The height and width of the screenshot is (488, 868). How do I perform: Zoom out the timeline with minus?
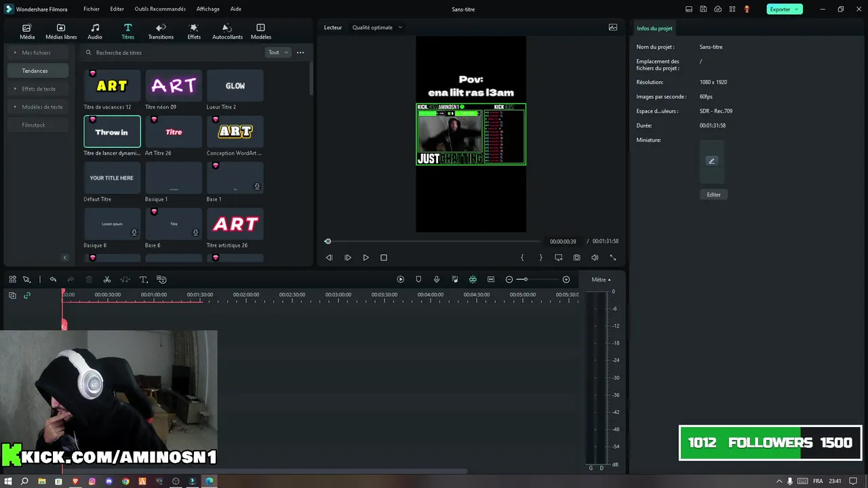(509, 279)
